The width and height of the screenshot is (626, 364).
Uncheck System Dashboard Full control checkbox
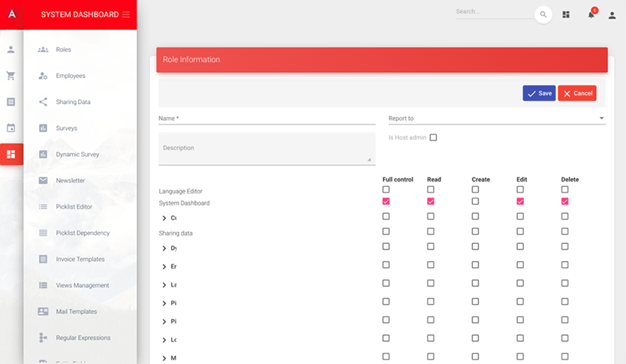click(386, 201)
